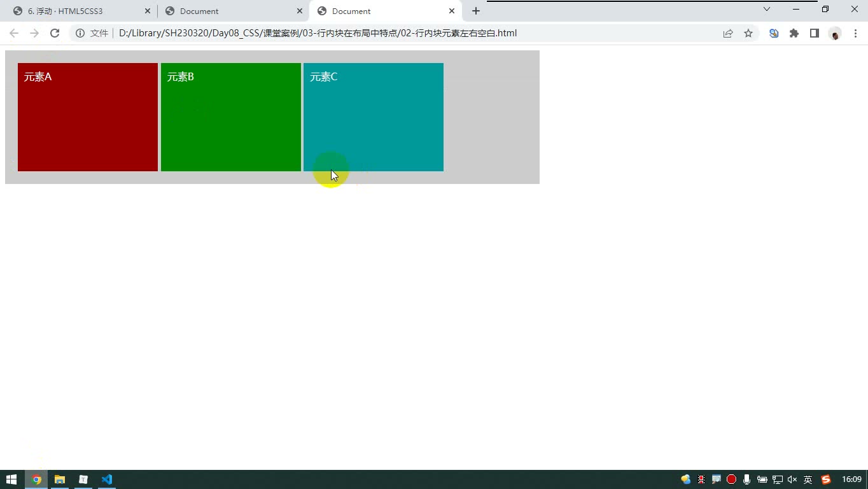Open the blue extension icon beside bookmark star
The width and height of the screenshot is (868, 489).
tap(774, 33)
